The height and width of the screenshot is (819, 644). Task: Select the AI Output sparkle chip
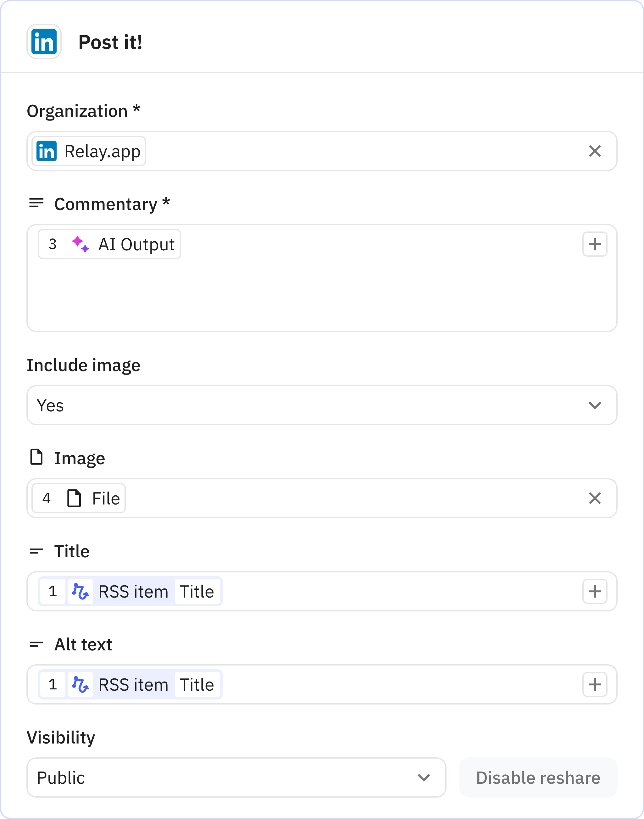[109, 244]
